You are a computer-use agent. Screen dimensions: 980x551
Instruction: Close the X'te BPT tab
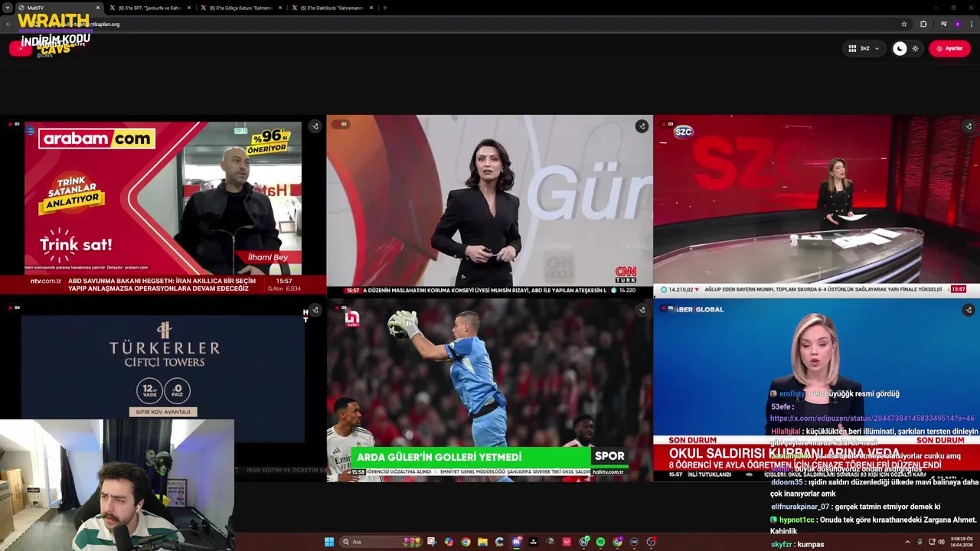[189, 8]
